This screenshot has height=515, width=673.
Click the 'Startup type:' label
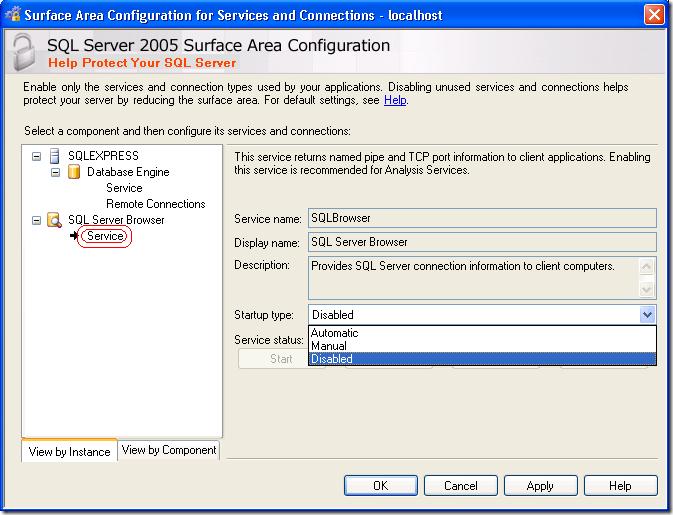coord(264,315)
